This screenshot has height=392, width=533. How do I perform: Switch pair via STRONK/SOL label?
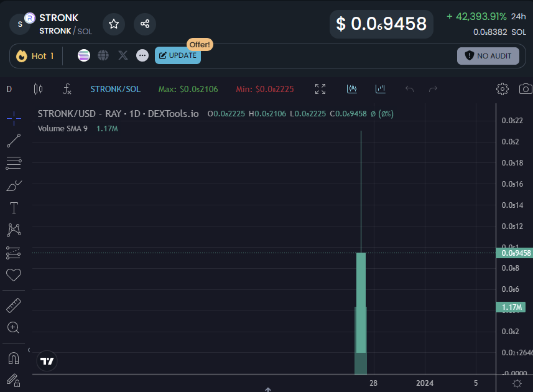pyautogui.click(x=116, y=89)
